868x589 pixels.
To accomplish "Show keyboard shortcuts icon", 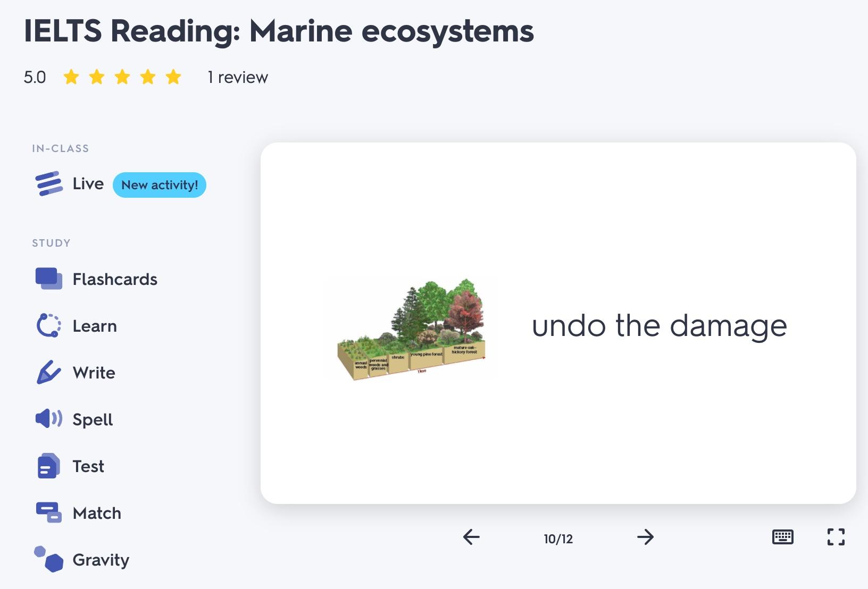I will (782, 537).
